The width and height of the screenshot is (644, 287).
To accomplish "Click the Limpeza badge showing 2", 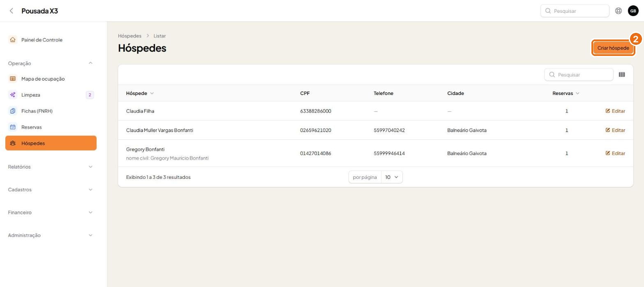I will click(x=90, y=95).
